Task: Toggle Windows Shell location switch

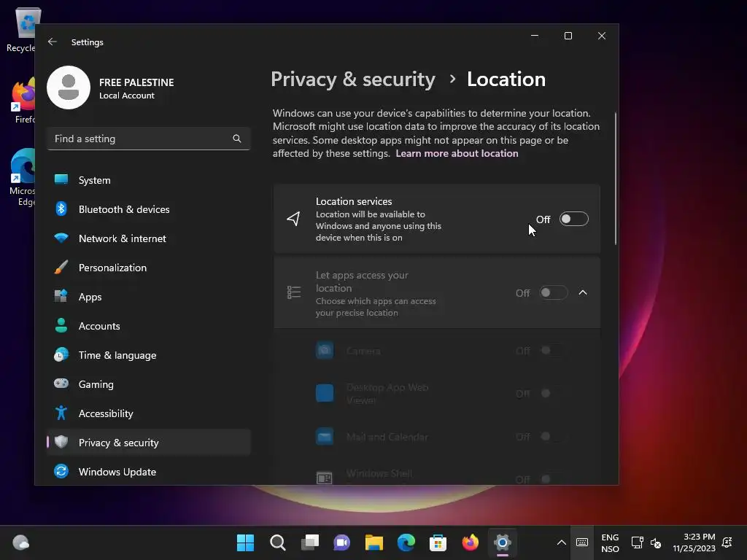Action: point(553,478)
